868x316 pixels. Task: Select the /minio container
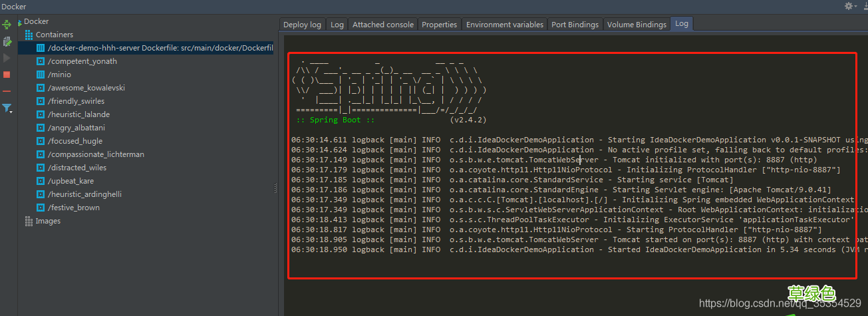59,75
